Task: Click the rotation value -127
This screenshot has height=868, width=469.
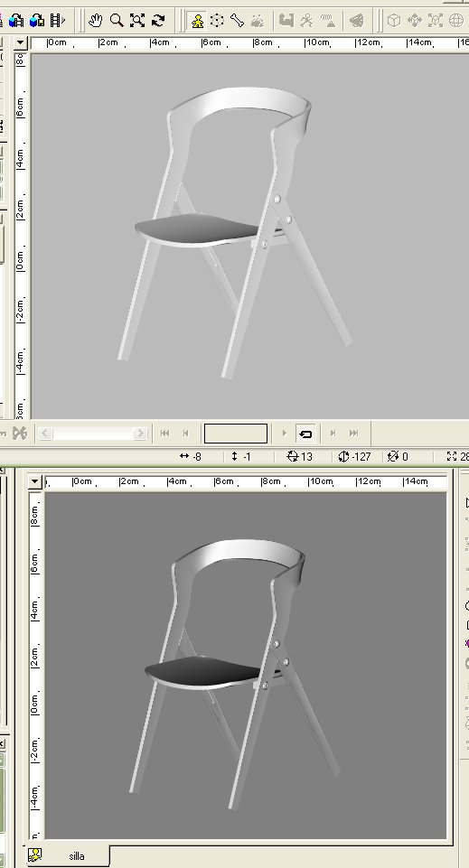Action: (x=361, y=457)
